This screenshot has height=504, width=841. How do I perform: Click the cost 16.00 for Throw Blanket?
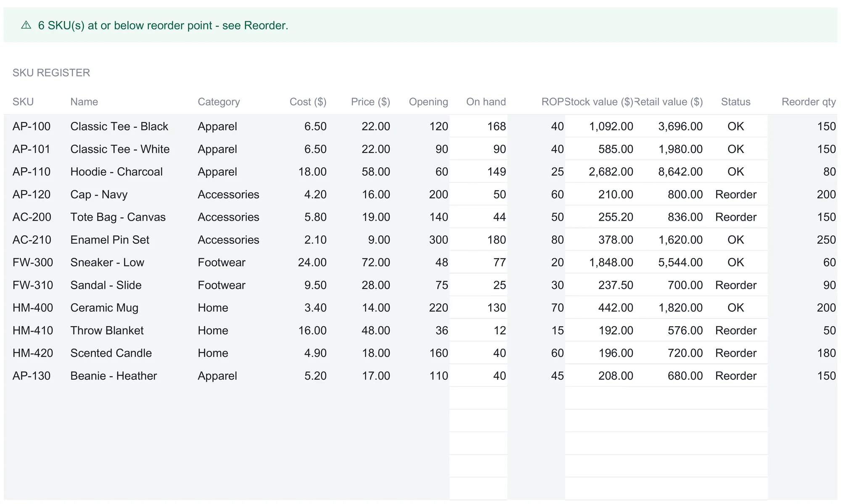[x=312, y=330]
